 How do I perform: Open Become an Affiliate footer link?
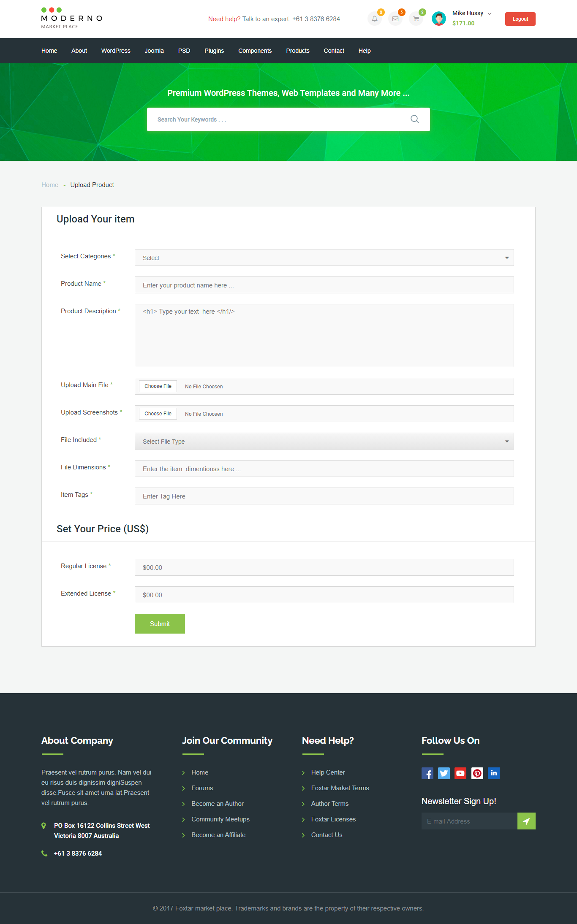(218, 835)
